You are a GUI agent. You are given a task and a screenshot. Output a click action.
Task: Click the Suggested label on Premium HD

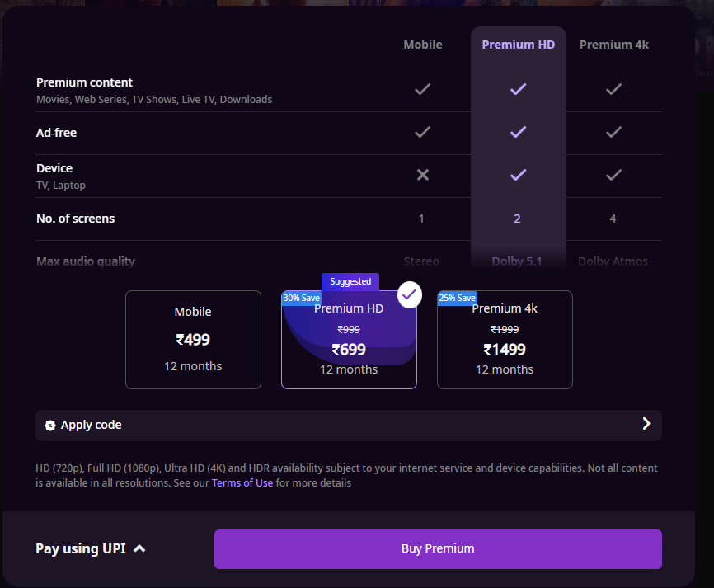350,281
